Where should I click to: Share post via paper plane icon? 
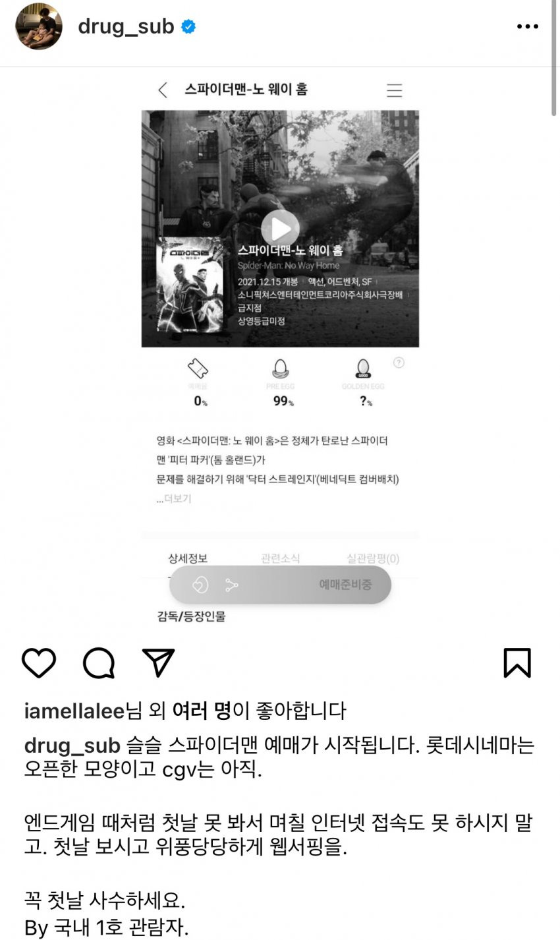pyautogui.click(x=159, y=662)
